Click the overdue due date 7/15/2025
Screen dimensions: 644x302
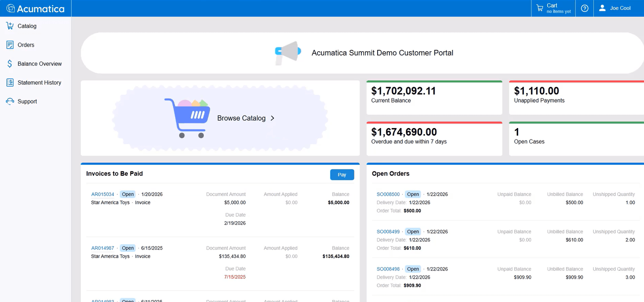click(x=235, y=277)
